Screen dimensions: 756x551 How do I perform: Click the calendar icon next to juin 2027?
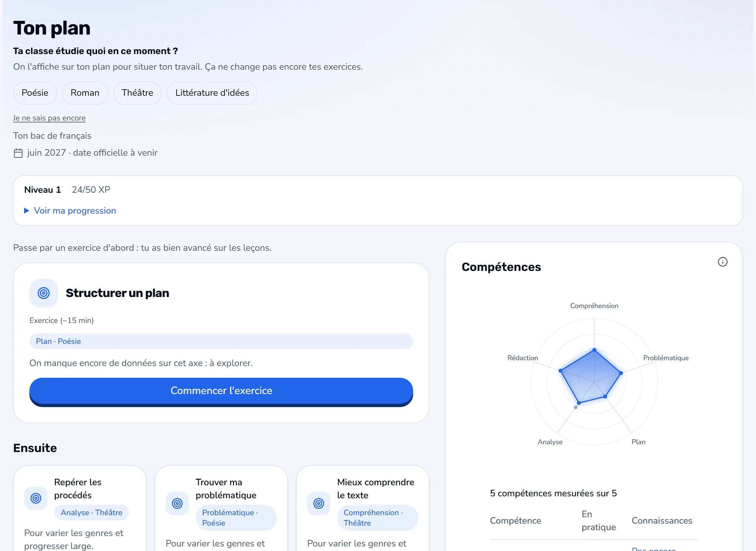[x=18, y=153]
